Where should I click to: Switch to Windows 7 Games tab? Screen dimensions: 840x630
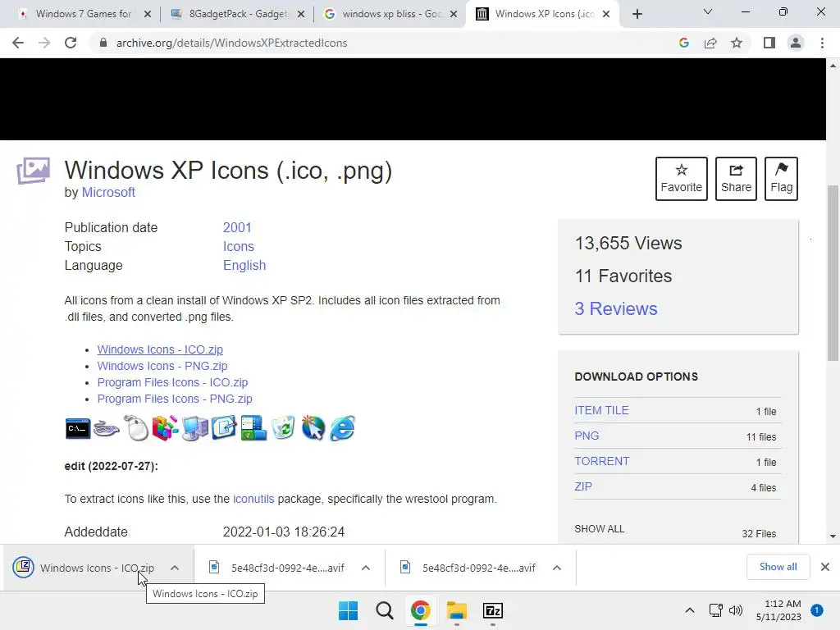pyautogui.click(x=84, y=14)
